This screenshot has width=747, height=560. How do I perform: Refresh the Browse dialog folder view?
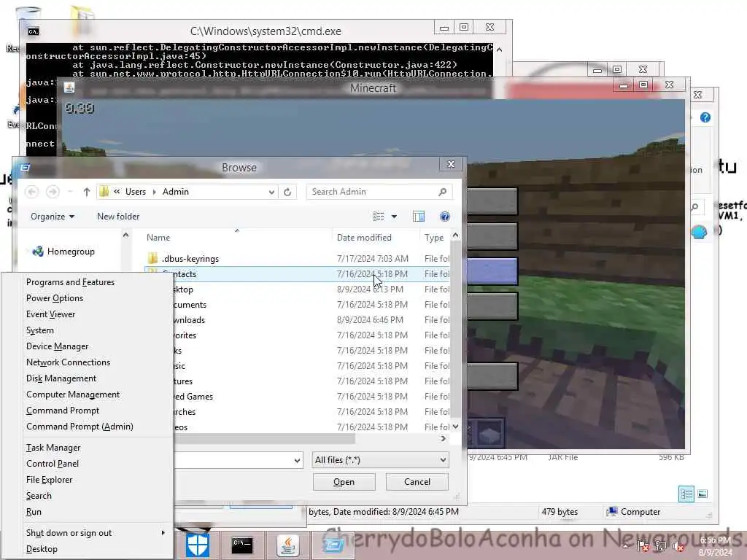tap(287, 192)
